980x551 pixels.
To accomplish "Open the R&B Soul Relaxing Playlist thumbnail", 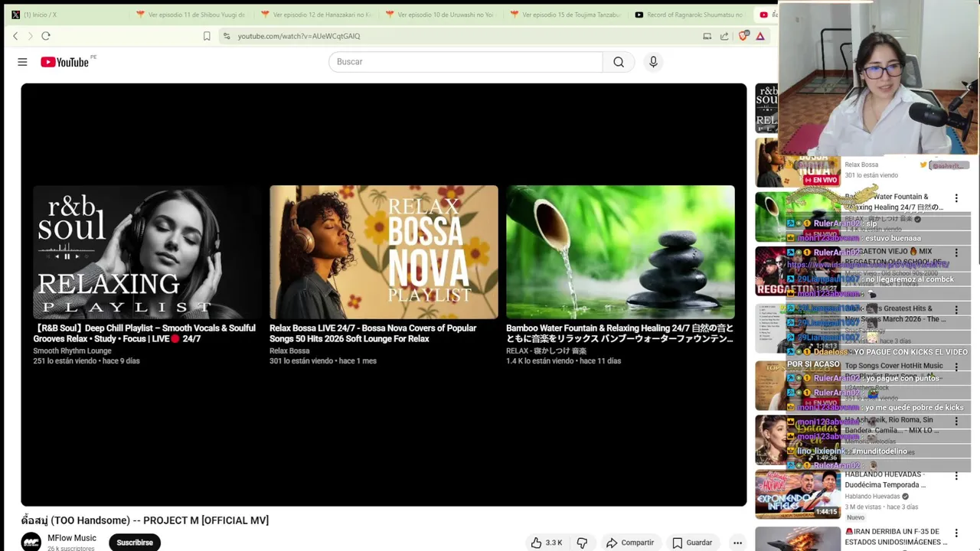I will 147,252.
